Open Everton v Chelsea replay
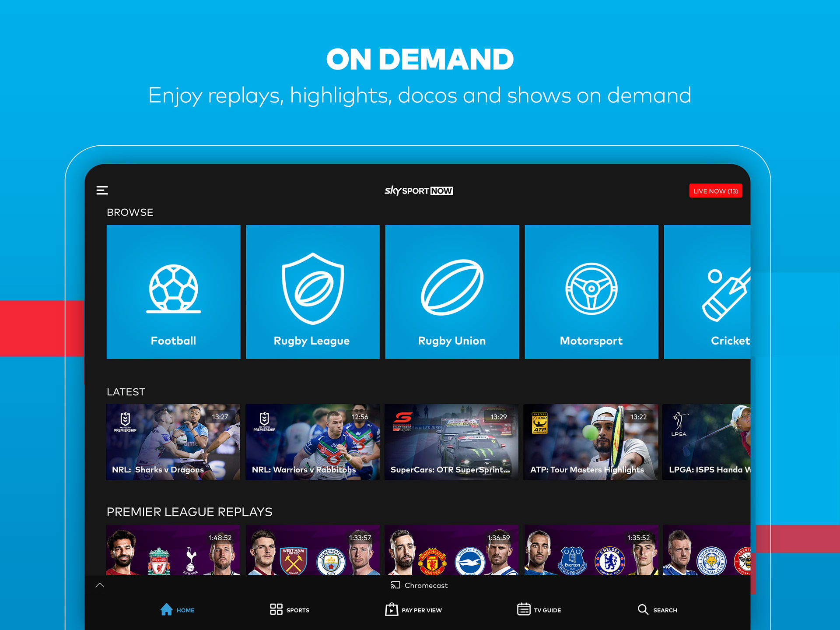840x630 pixels. click(x=591, y=550)
